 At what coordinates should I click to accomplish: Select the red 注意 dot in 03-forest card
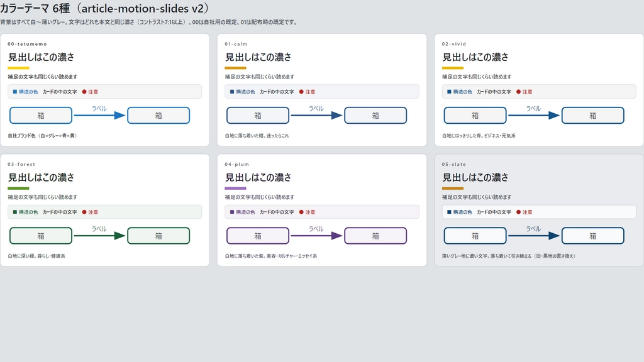coord(84,212)
